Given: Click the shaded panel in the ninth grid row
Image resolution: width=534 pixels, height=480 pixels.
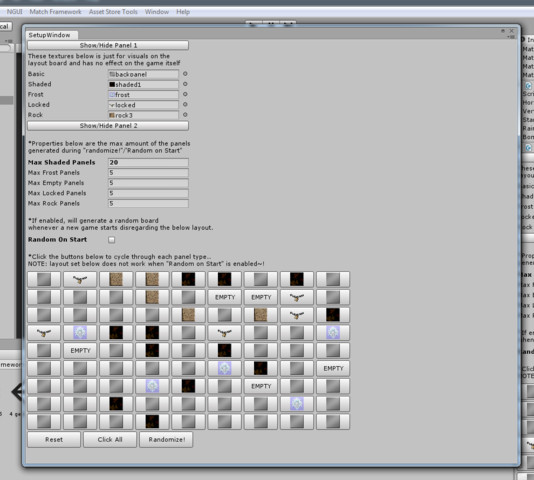Looking at the screenshot, I should [152, 421].
